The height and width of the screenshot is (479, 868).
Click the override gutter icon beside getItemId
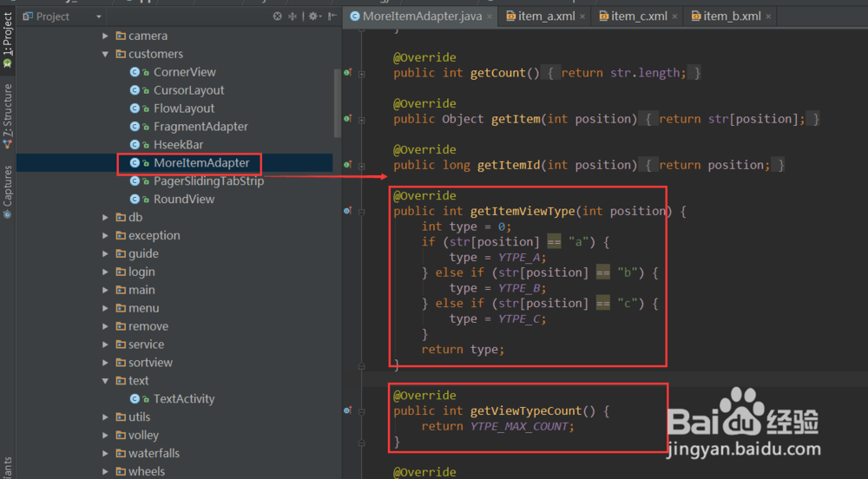coord(348,165)
